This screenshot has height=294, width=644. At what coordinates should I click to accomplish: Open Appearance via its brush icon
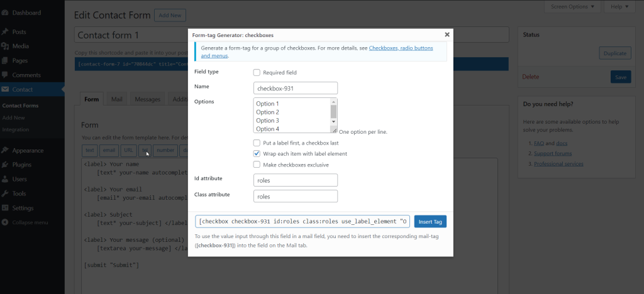coord(5,150)
